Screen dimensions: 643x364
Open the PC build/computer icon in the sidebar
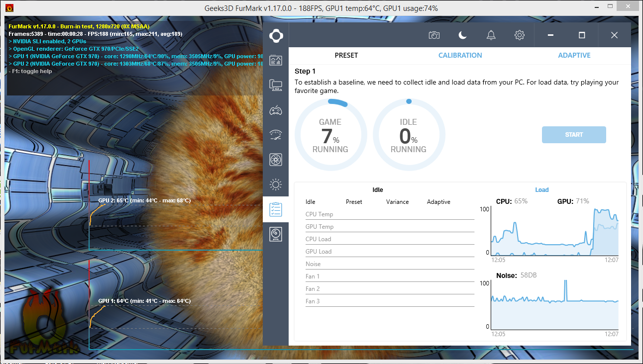[276, 85]
